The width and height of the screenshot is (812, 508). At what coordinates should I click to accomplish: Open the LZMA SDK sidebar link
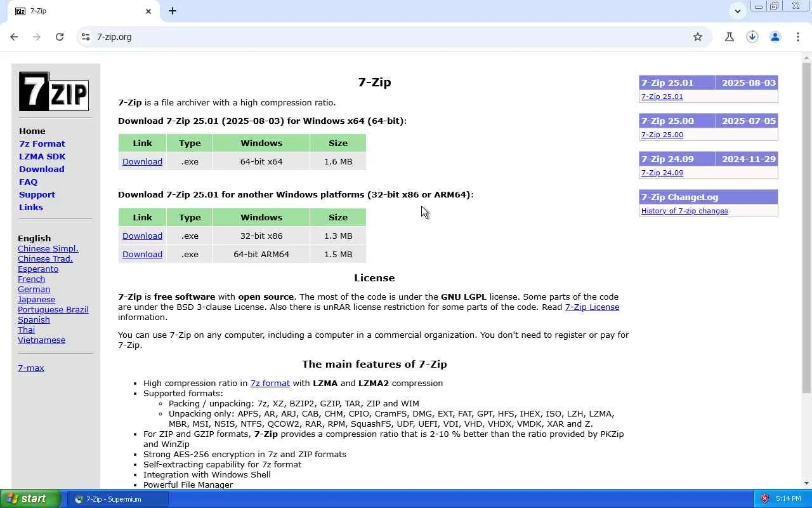point(43,156)
